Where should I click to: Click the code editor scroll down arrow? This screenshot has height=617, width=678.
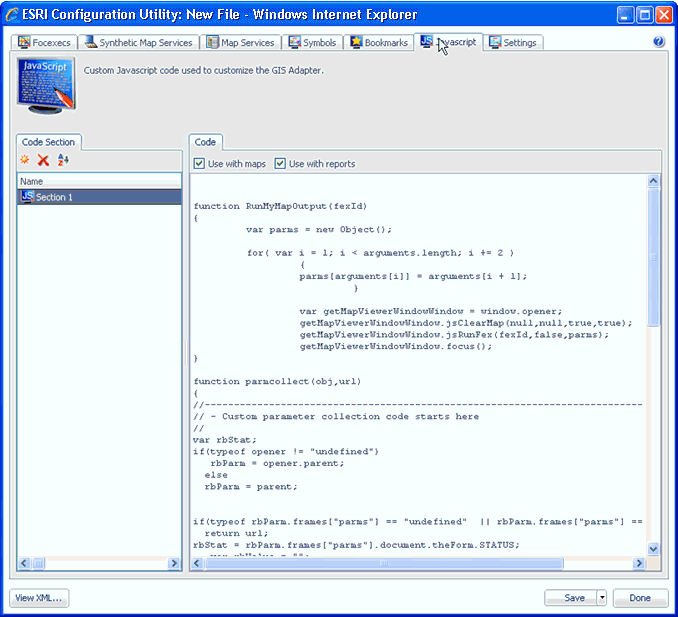[x=653, y=549]
